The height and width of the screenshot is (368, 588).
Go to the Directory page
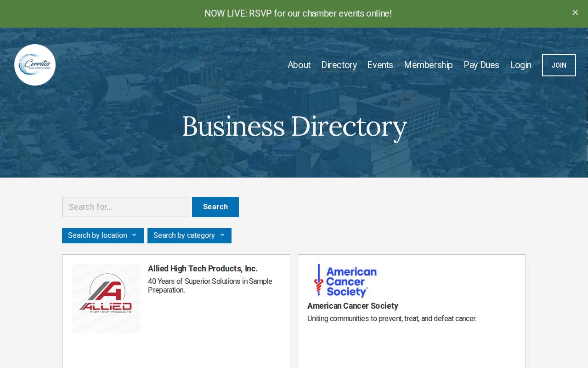[x=339, y=65]
